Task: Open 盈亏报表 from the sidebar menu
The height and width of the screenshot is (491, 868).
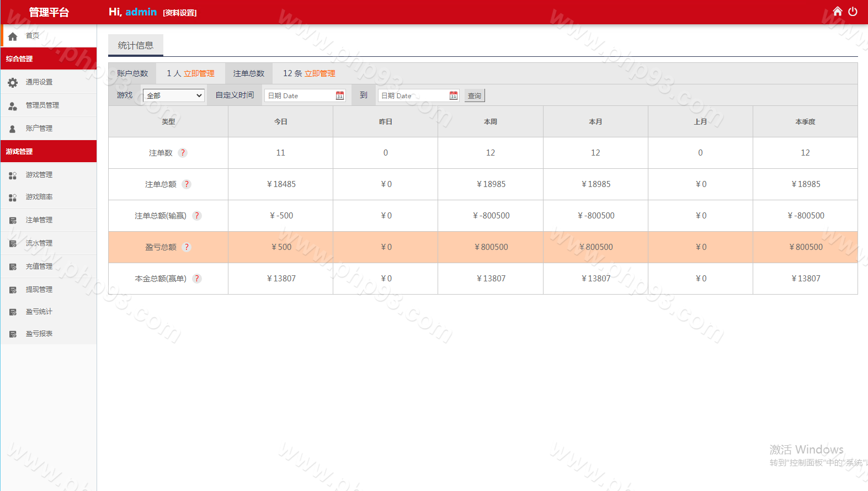Action: pyautogui.click(x=39, y=334)
